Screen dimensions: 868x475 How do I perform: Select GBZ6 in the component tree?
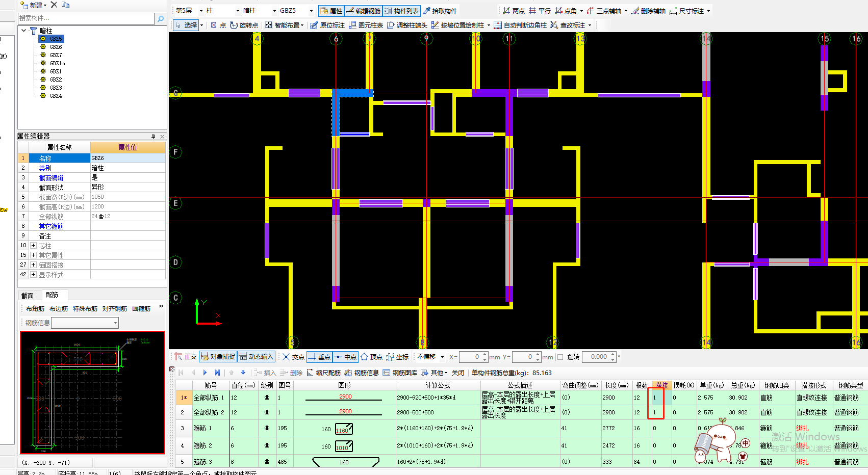point(56,47)
